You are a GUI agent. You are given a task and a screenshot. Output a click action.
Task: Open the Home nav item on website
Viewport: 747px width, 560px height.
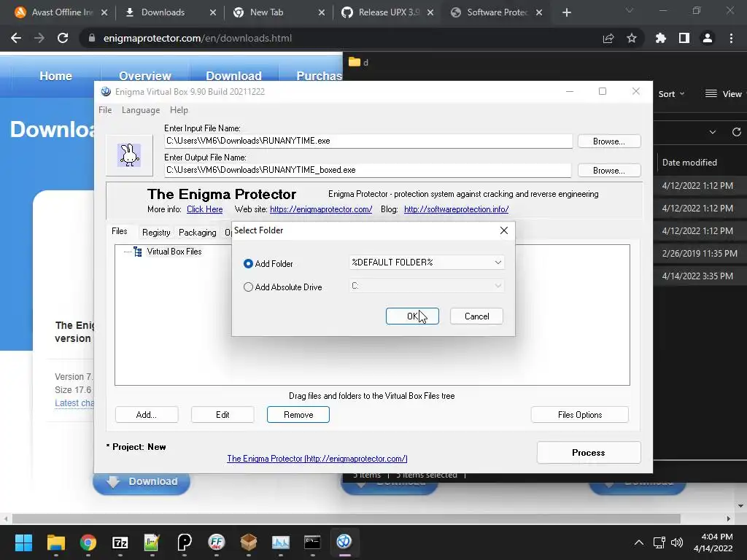coord(55,76)
